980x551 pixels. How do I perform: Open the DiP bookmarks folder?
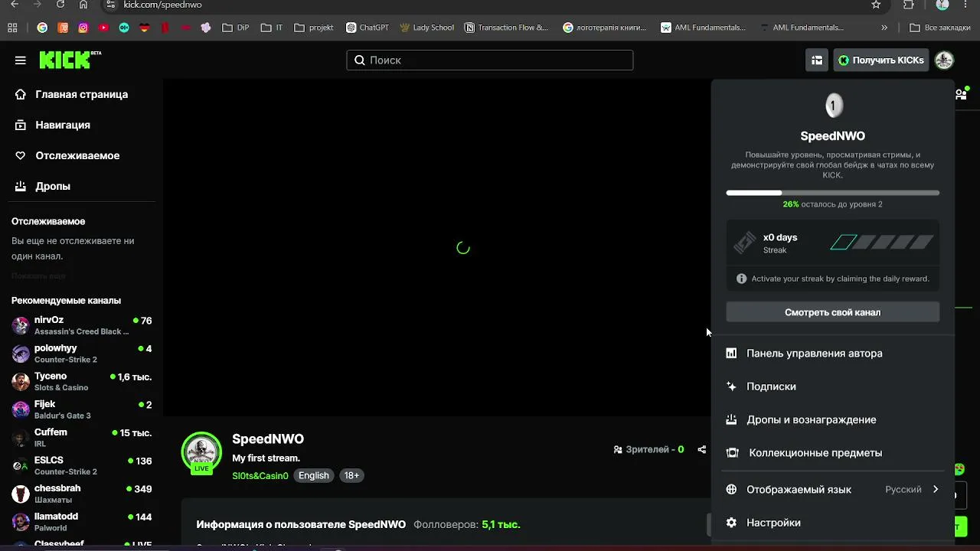click(236, 28)
